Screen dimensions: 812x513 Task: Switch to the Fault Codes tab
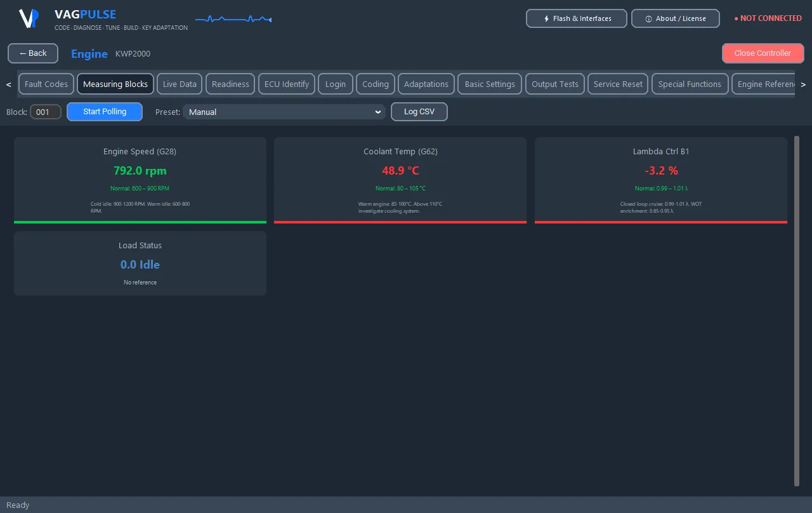pyautogui.click(x=46, y=84)
